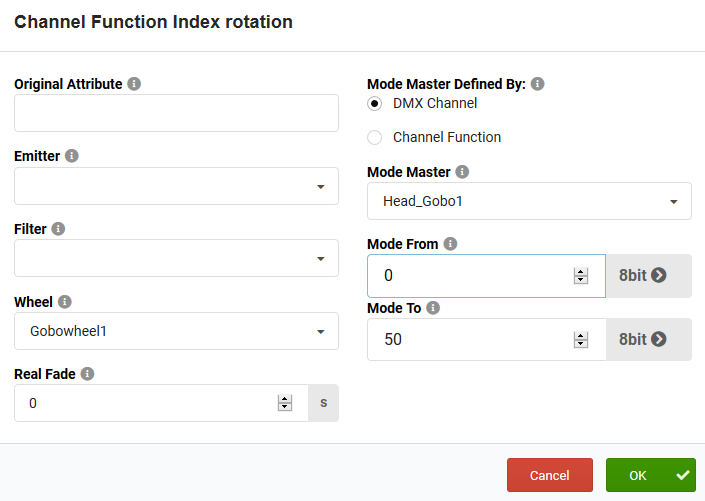Show info for Mode Master Defined By

click(x=537, y=84)
